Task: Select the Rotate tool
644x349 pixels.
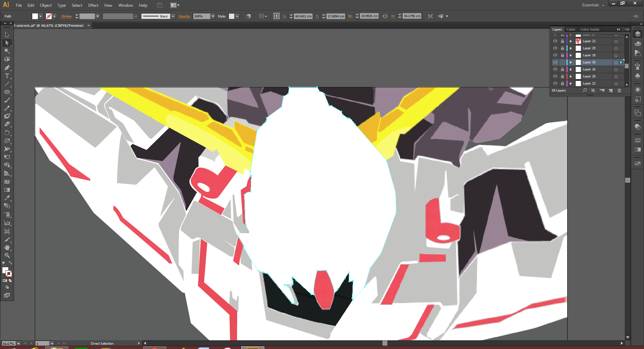Action: (7, 133)
